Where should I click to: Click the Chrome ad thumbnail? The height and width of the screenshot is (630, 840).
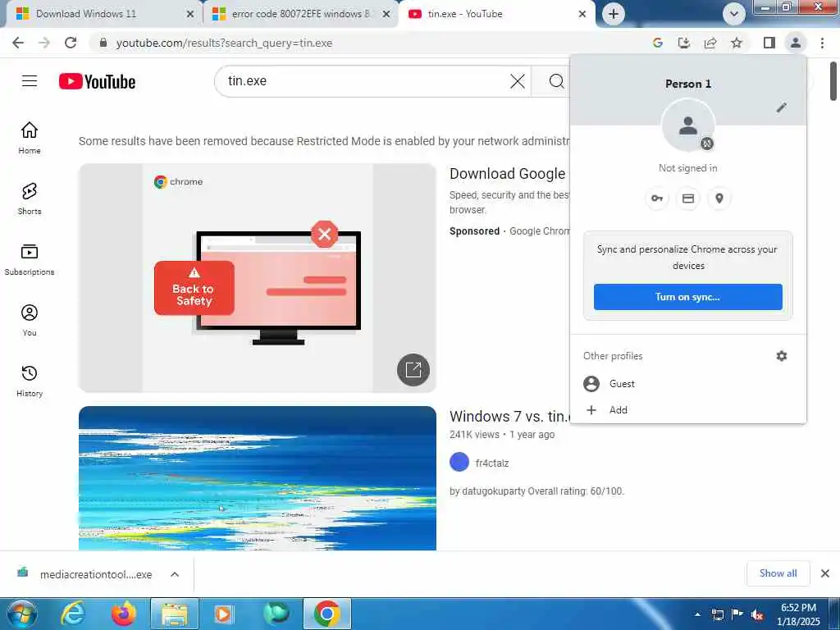(257, 277)
